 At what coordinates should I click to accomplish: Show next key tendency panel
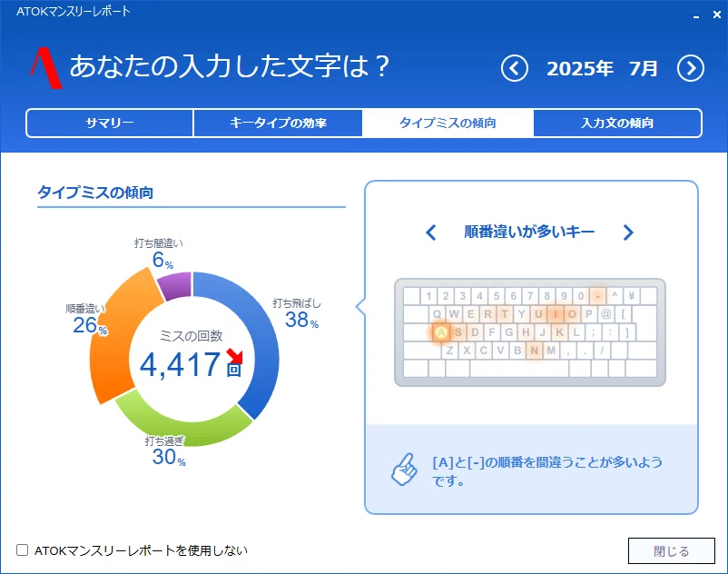(x=628, y=233)
